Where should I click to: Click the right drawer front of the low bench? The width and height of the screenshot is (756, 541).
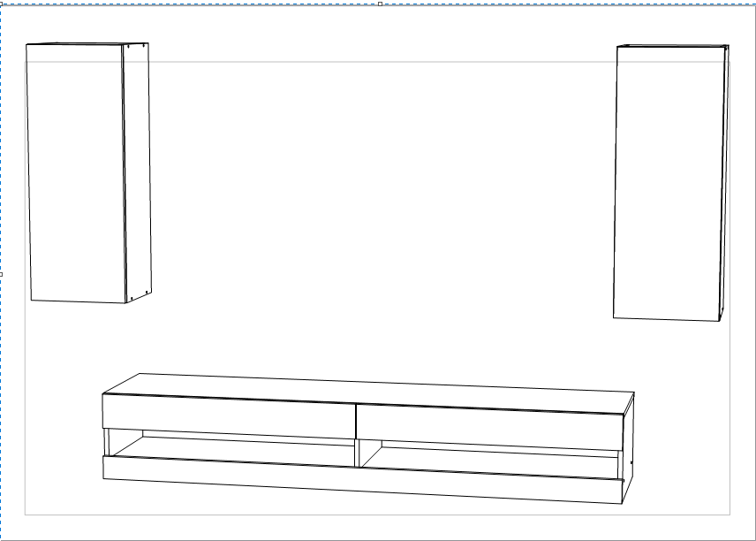[x=490, y=428]
